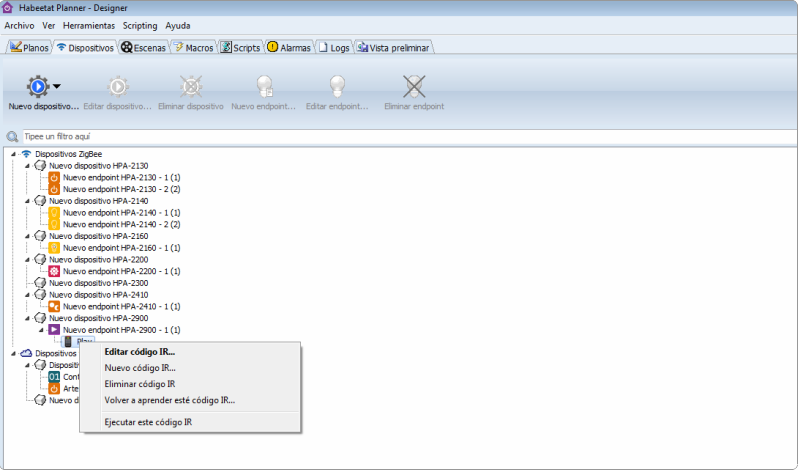Viewport: 799px width, 470px height.
Task: Collapse the HPA-2900 endpoint node
Action: coord(42,330)
